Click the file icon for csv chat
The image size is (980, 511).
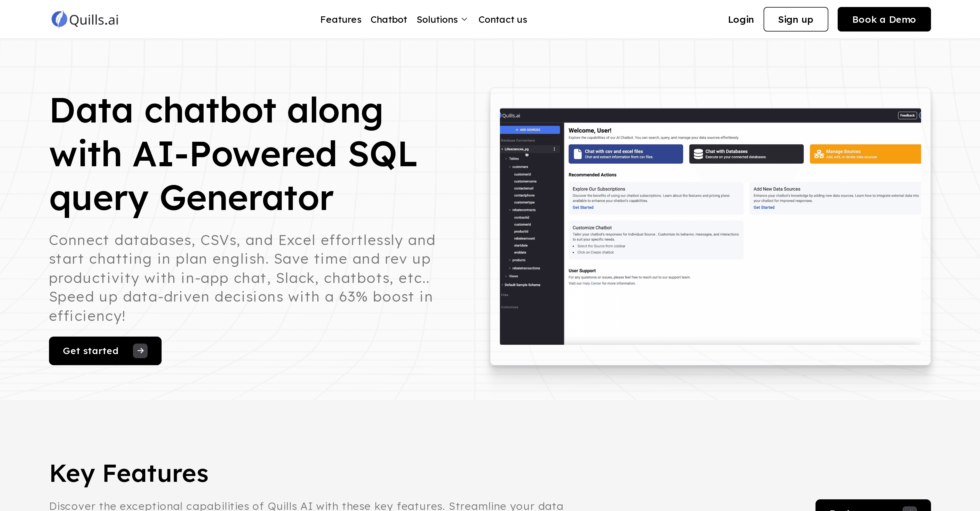coord(577,154)
